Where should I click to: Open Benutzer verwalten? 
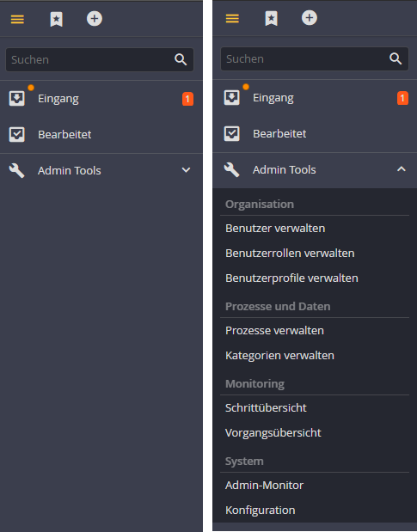coord(275,229)
